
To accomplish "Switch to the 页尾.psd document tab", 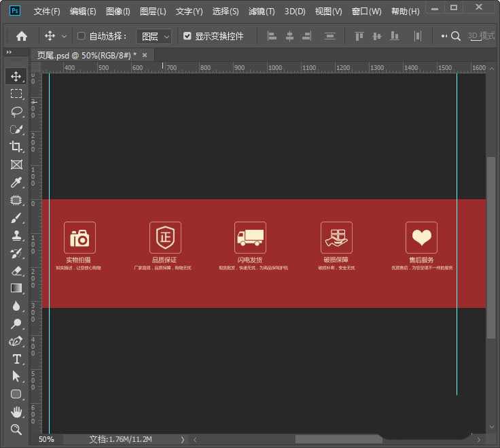I will [86, 54].
